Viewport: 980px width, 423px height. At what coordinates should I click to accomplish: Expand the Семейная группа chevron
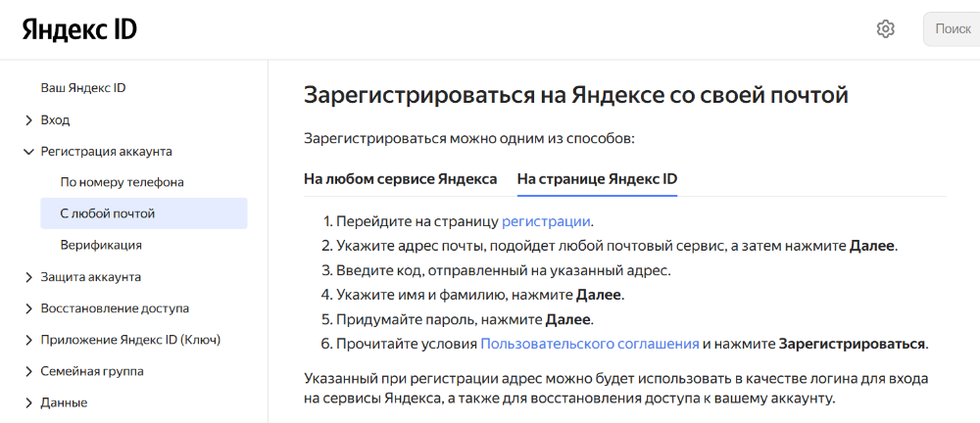(x=28, y=372)
